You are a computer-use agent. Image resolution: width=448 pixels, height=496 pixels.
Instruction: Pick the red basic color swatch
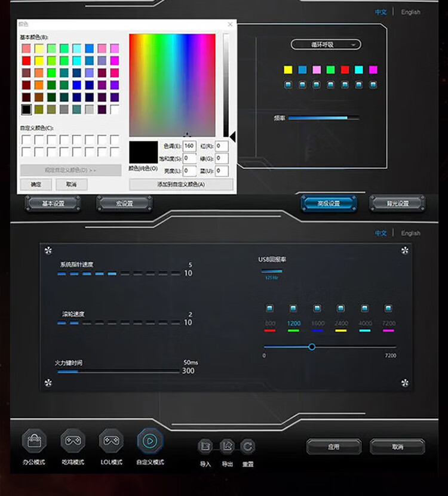coord(27,60)
